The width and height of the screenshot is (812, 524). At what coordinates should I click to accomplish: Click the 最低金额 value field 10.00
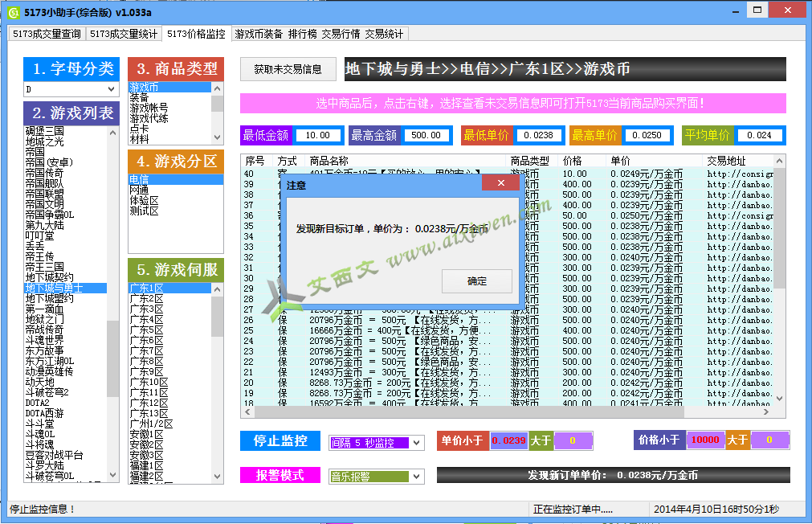click(317, 135)
